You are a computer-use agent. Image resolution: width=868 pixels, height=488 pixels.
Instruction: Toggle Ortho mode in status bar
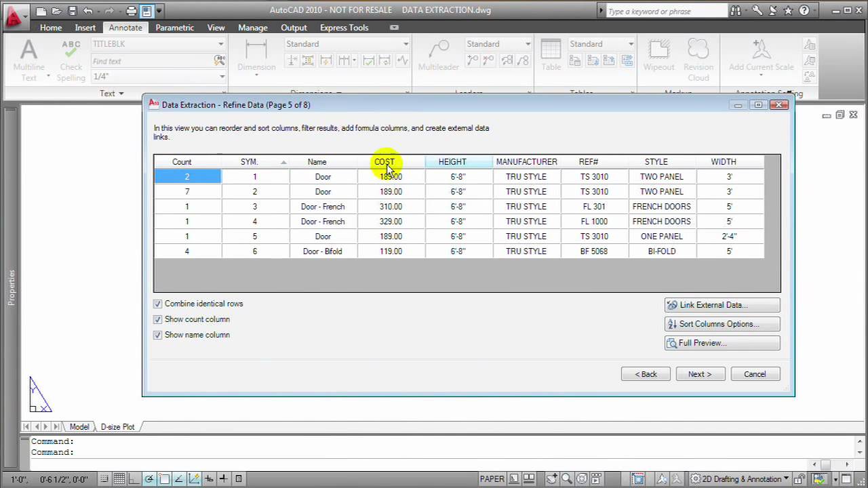[134, 479]
